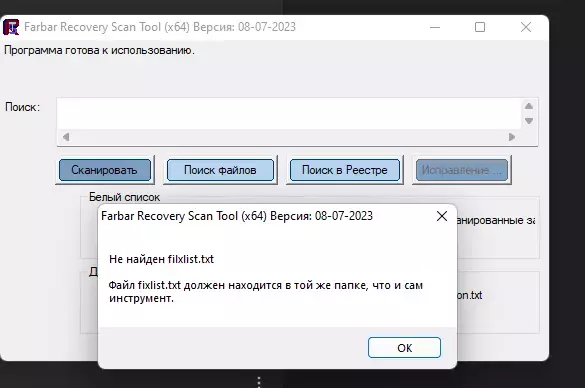The height and width of the screenshot is (388, 585).
Task: Focus the Поиск text input field
Action: [289, 114]
